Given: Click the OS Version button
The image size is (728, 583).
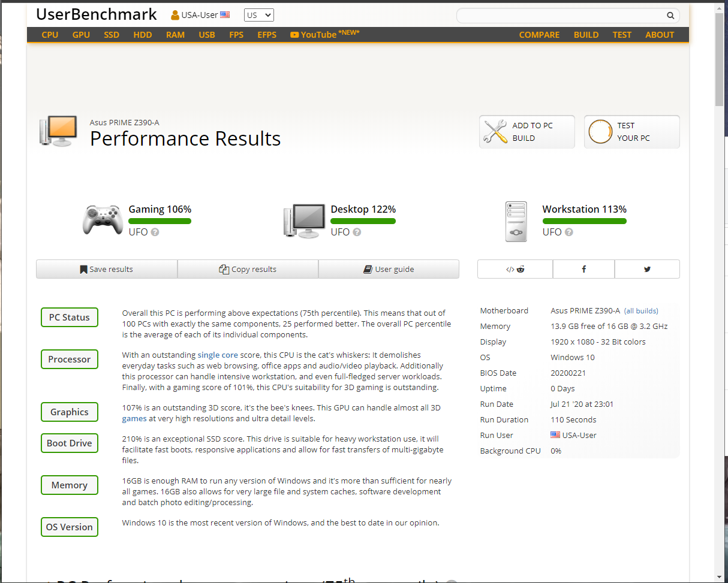Looking at the screenshot, I should (x=70, y=527).
